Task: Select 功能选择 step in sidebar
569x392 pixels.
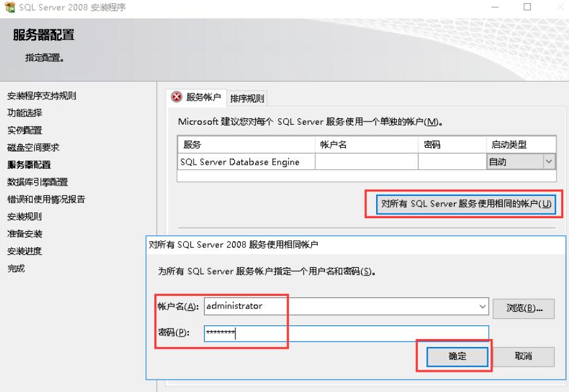Action: pyautogui.click(x=25, y=113)
